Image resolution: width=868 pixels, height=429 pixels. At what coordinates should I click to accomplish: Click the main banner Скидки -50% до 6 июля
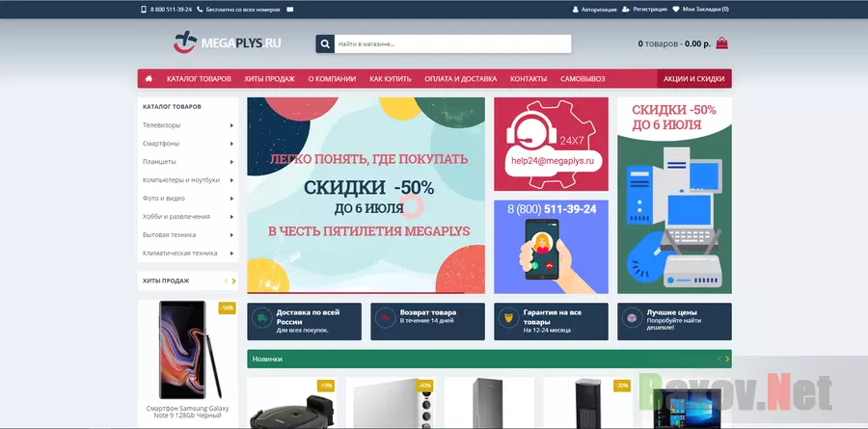coord(366,196)
